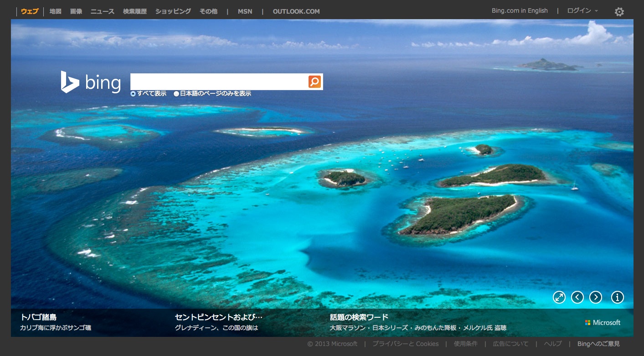Viewport: 644px width, 356px height.
Task: Click the Bing logo
Action: point(91,82)
